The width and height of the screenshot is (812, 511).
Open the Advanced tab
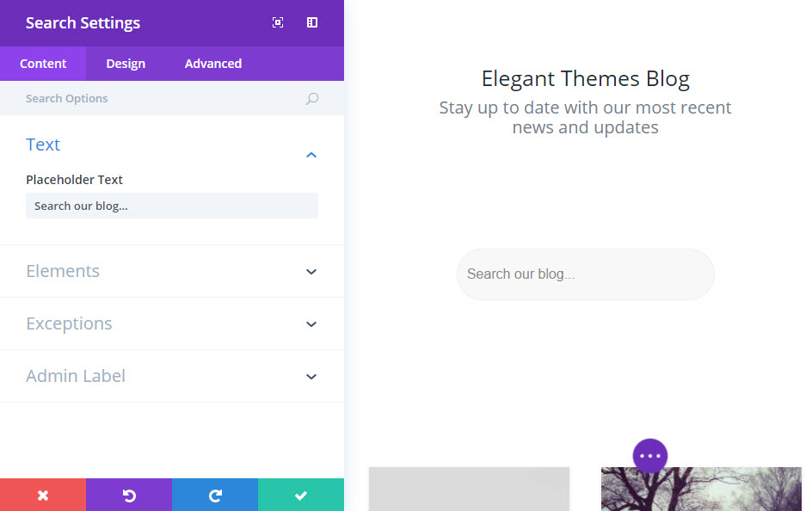click(212, 64)
